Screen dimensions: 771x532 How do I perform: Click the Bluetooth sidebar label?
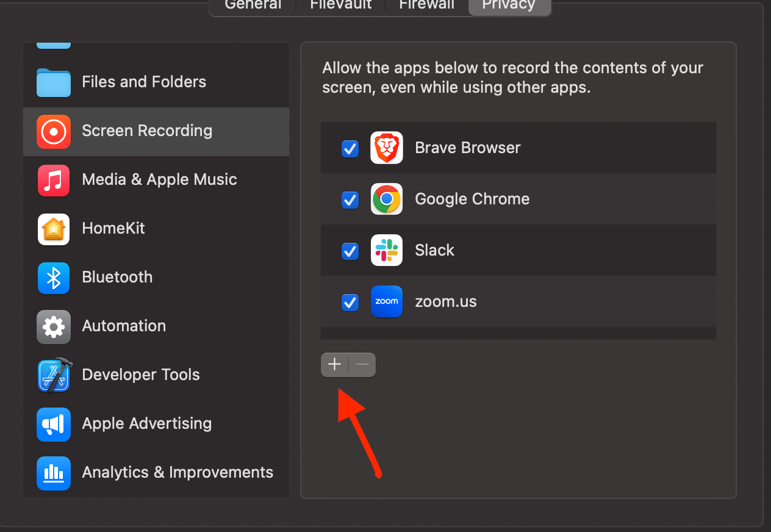pos(117,277)
